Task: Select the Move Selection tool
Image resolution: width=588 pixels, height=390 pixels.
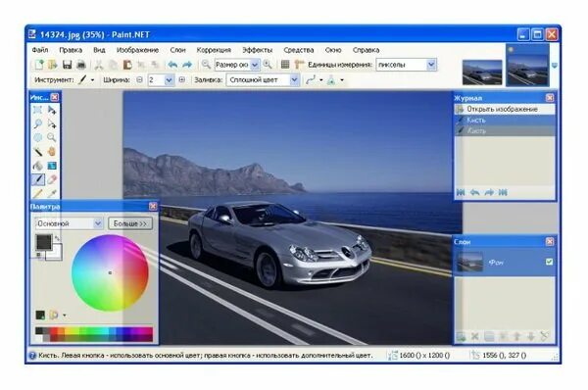Action: (x=52, y=123)
